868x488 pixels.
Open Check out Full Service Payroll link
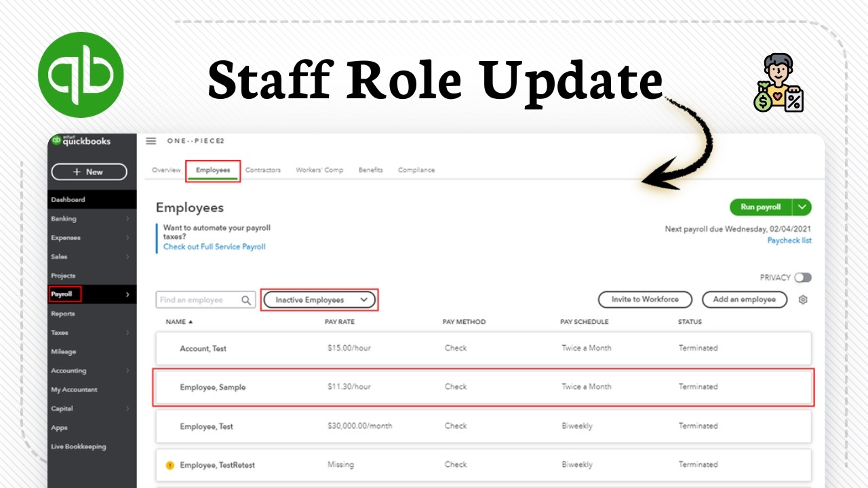(x=214, y=247)
